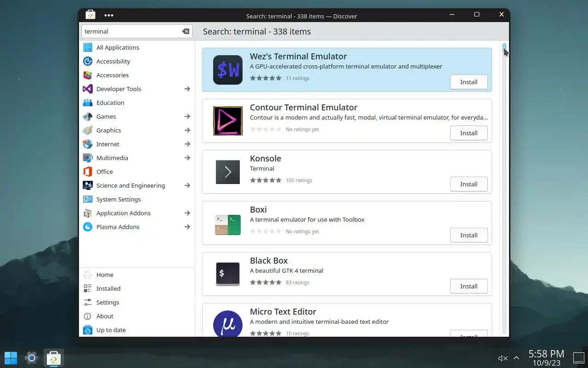Viewport: 588px width, 368px height.
Task: Click the search field containing 'terminal'
Action: (x=136, y=31)
